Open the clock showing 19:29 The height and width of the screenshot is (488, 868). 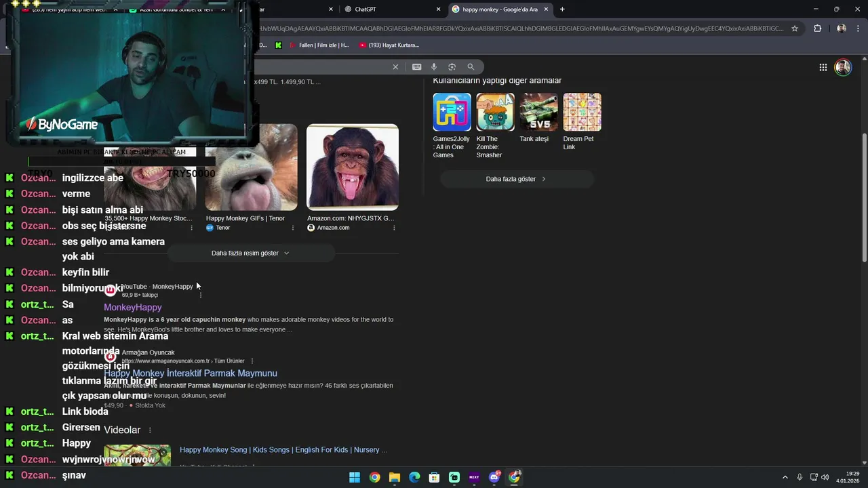point(848,477)
